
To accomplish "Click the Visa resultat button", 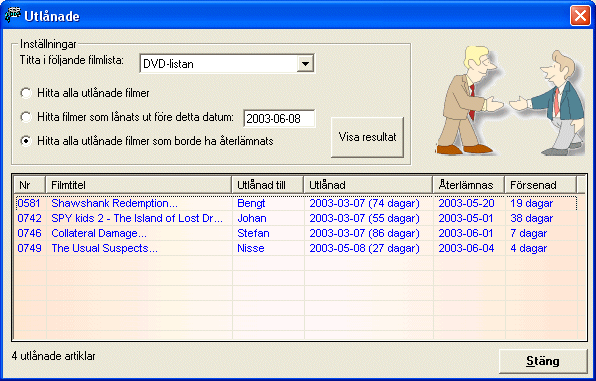I will click(x=367, y=137).
